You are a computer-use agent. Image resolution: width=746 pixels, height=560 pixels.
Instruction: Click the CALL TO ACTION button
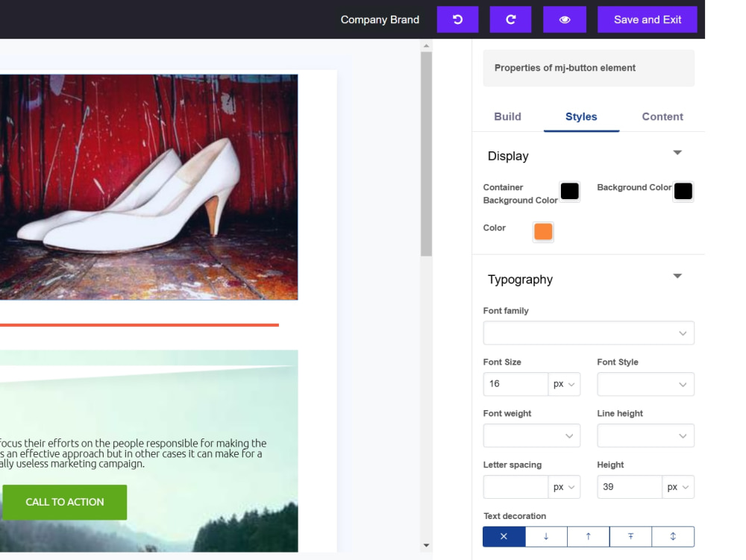[x=65, y=502]
